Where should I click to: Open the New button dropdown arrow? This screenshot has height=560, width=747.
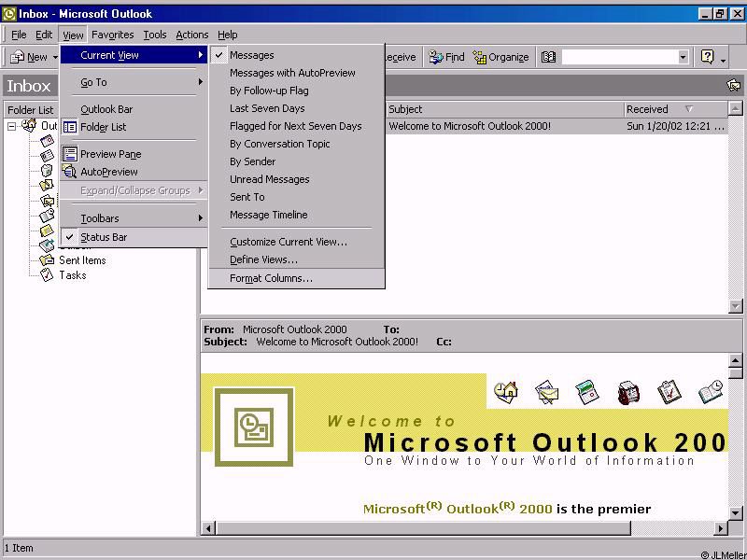pyautogui.click(x=55, y=57)
